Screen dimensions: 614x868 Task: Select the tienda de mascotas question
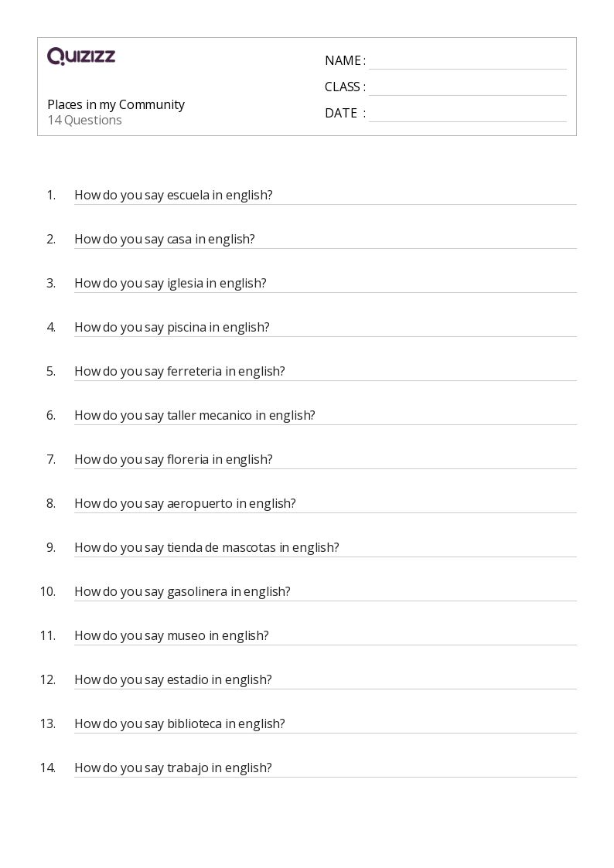coord(206,548)
